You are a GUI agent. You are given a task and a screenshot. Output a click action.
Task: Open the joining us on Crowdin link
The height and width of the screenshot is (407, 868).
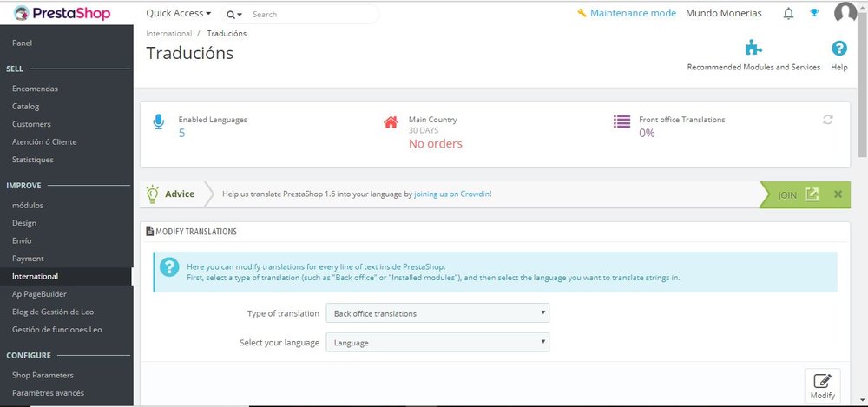pyautogui.click(x=452, y=194)
